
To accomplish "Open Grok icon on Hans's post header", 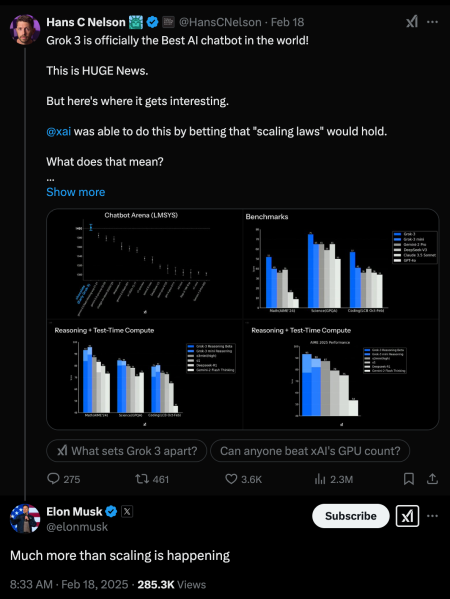I will tap(412, 22).
